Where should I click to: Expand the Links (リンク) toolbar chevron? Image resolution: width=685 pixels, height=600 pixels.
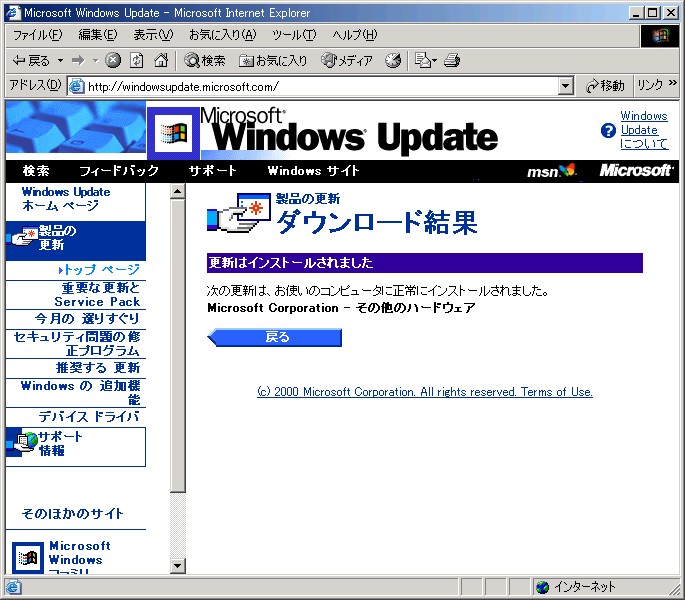click(672, 83)
